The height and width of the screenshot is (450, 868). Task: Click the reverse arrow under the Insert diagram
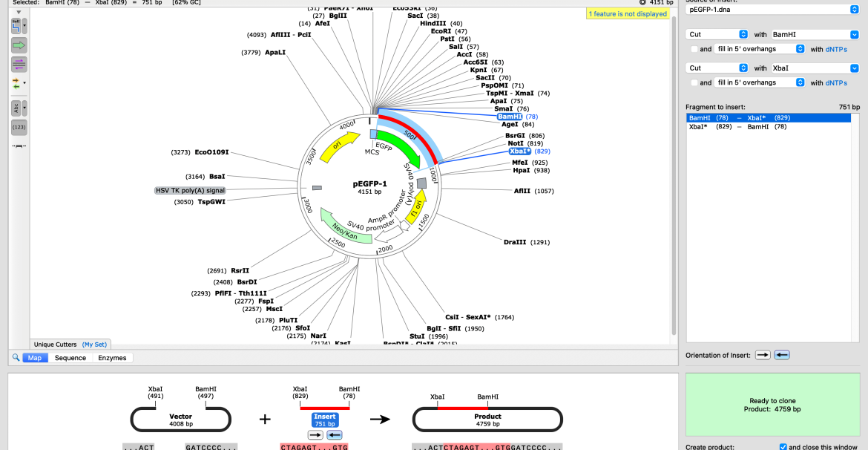[335, 435]
